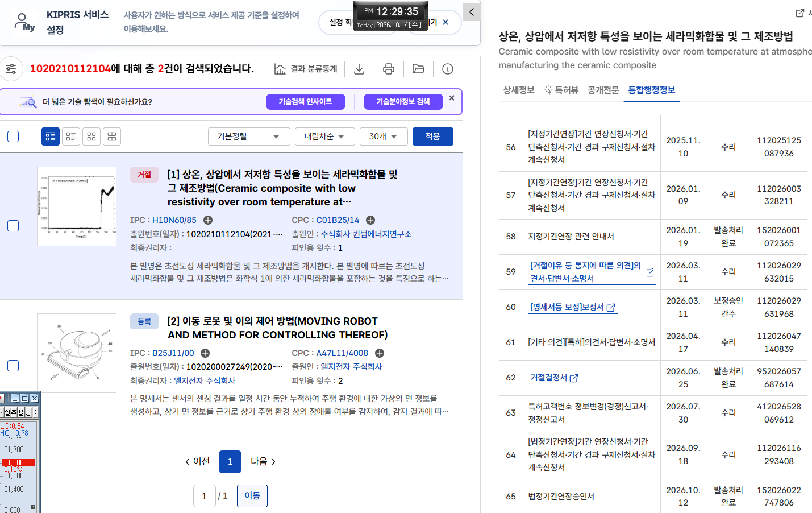Open the KIPRIS My profile icon
Viewport: 812px width, 513px height.
(24, 22)
